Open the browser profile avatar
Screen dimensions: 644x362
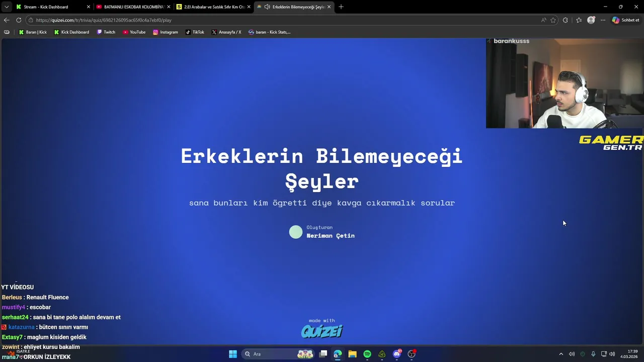[591, 20]
